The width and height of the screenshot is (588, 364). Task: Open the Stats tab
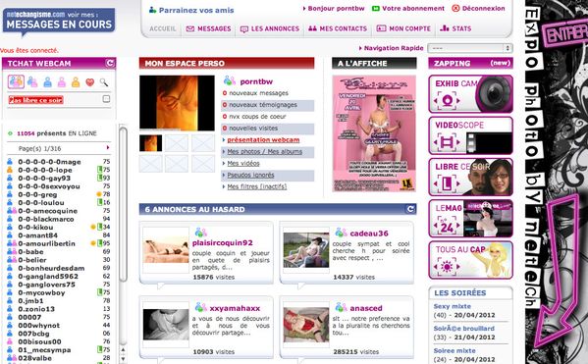(x=461, y=28)
